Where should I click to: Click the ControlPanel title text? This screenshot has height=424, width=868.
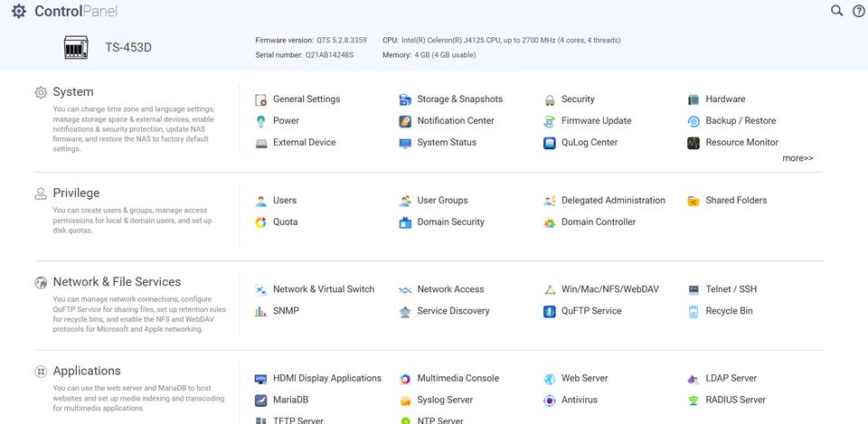pyautogui.click(x=76, y=11)
